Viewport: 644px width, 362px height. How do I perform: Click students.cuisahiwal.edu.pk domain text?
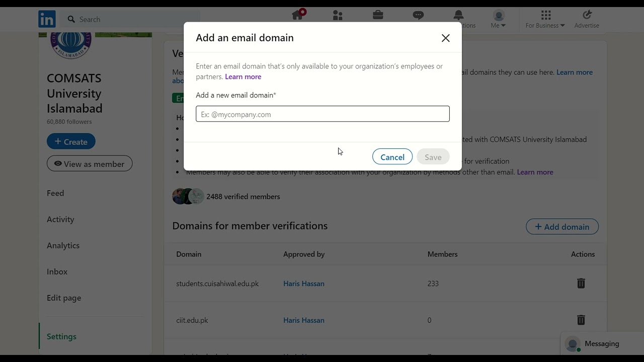pos(217,284)
